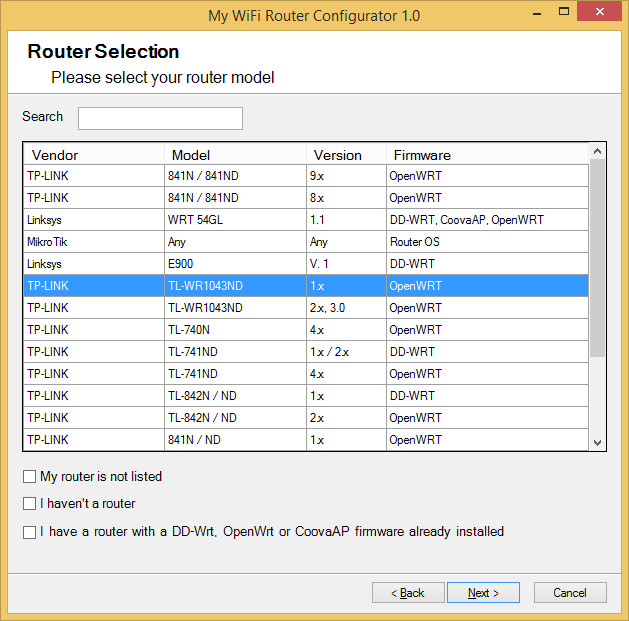Close the My WiFi Router Configurator window

click(600, 11)
